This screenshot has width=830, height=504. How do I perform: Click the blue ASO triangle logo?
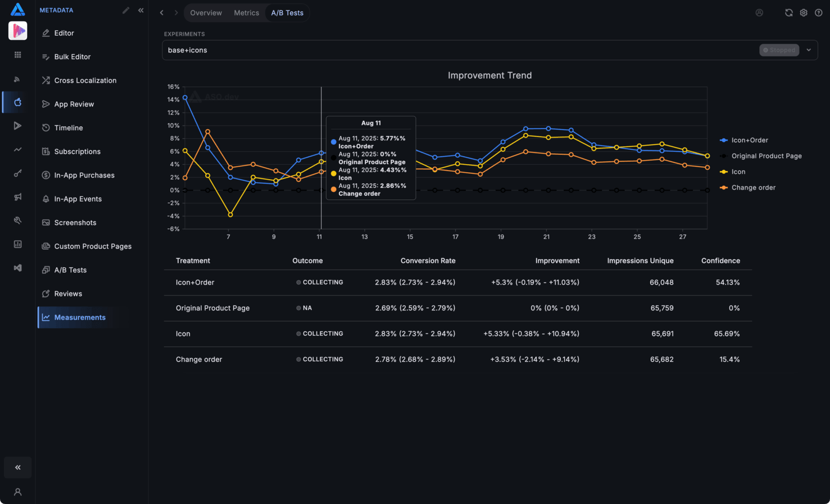tap(18, 9)
